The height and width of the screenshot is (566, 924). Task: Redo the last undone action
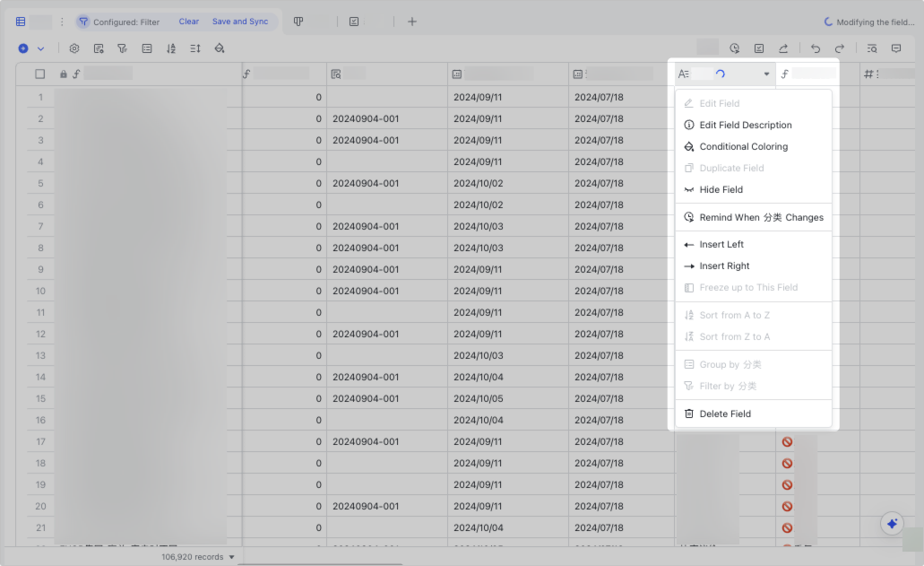click(x=840, y=48)
